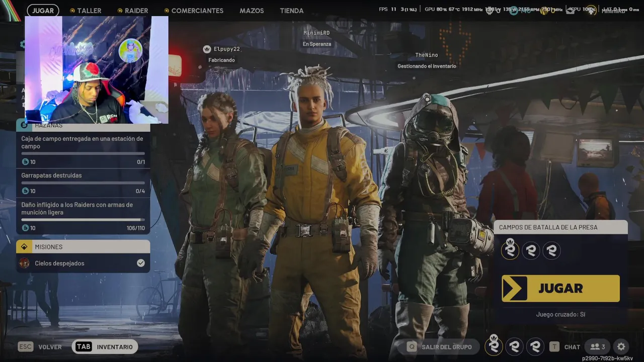
Task: Click the Juego cruzado: Sí text
Action: coord(560,314)
